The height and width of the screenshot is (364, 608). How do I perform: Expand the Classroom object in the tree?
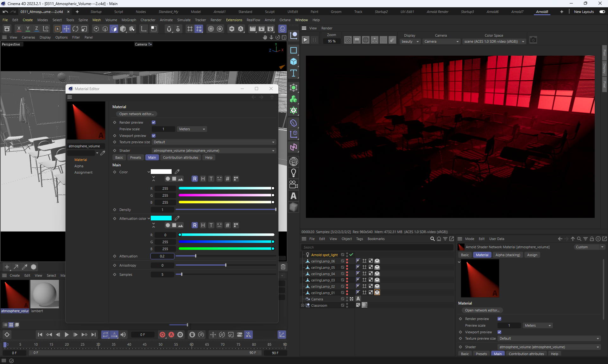[303, 305]
